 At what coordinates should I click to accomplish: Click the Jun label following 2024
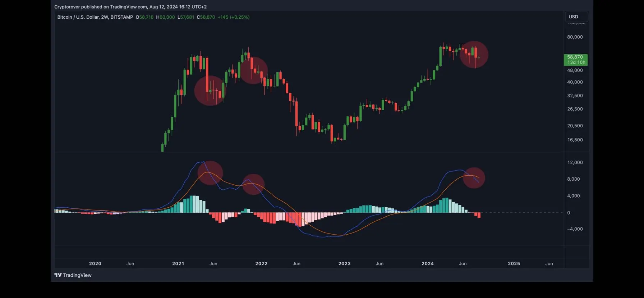tap(463, 264)
